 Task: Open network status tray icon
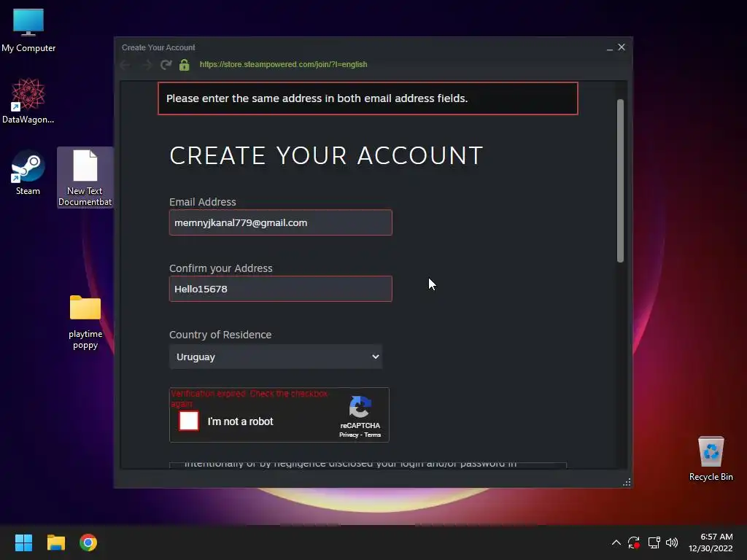click(654, 542)
